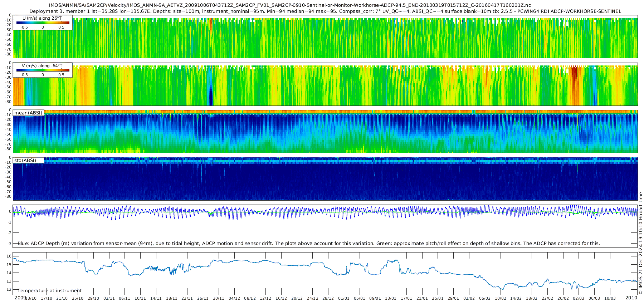This screenshot has width=644, height=304.
Task: Click the vertical IMOS timestamp text
Action: [640, 243]
